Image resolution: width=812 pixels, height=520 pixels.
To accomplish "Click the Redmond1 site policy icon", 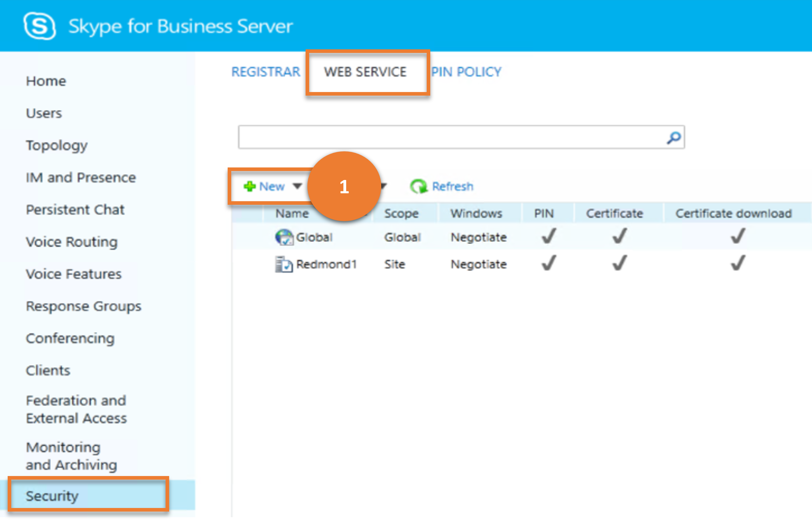I will pos(284,264).
